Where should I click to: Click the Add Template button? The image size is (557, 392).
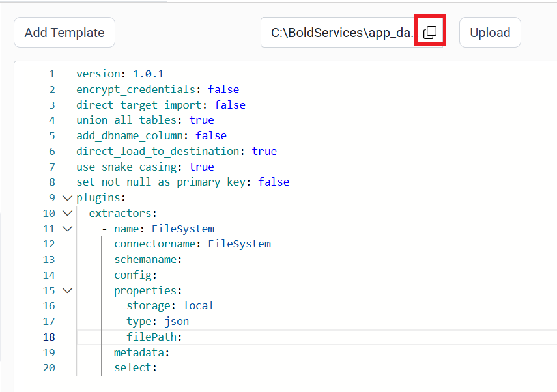tap(64, 32)
